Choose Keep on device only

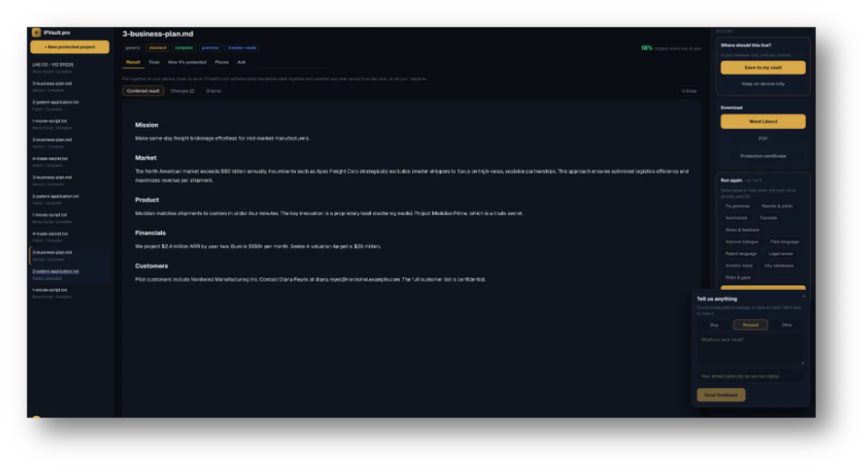pyautogui.click(x=763, y=84)
